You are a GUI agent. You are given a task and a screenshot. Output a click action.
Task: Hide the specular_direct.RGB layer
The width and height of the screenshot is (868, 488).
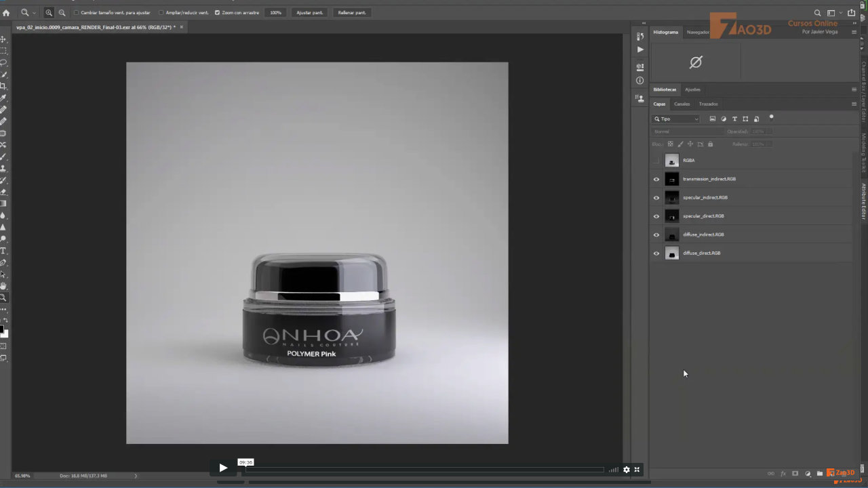pos(656,216)
